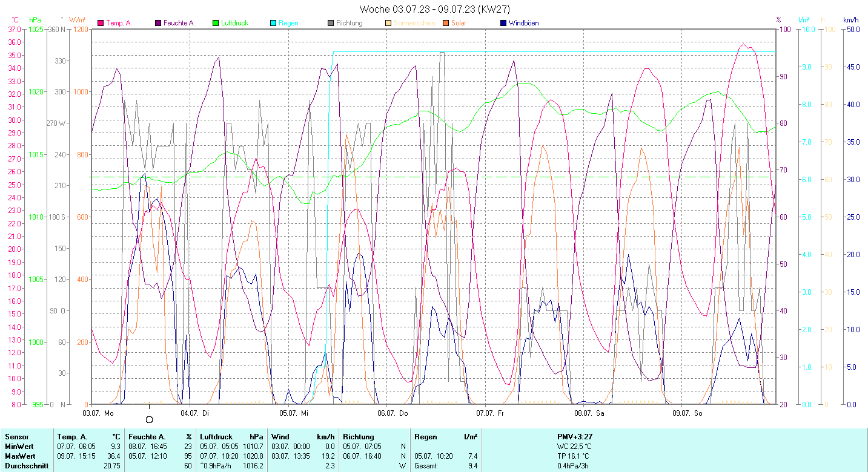Click the 05.07. Mi date label
The height and width of the screenshot is (472, 868).
click(x=294, y=413)
